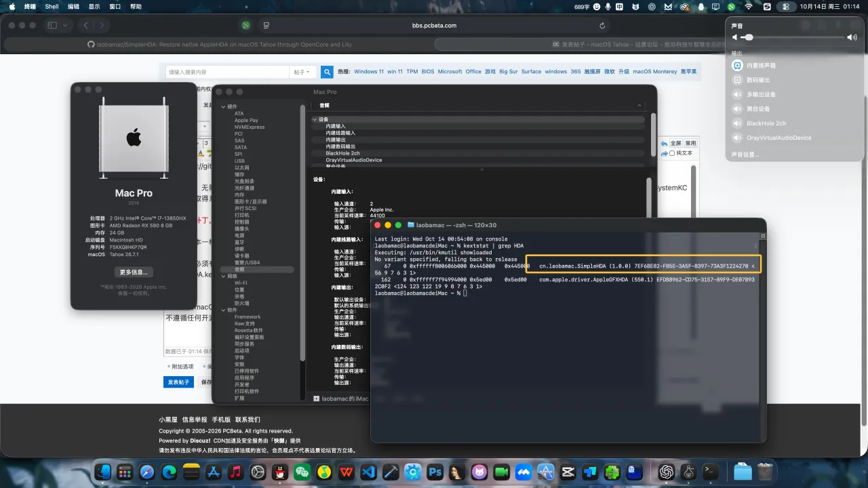Image resolution: width=868 pixels, height=488 pixels.
Task: Open the 窗口 menu in the menu bar
Action: tap(115, 6)
